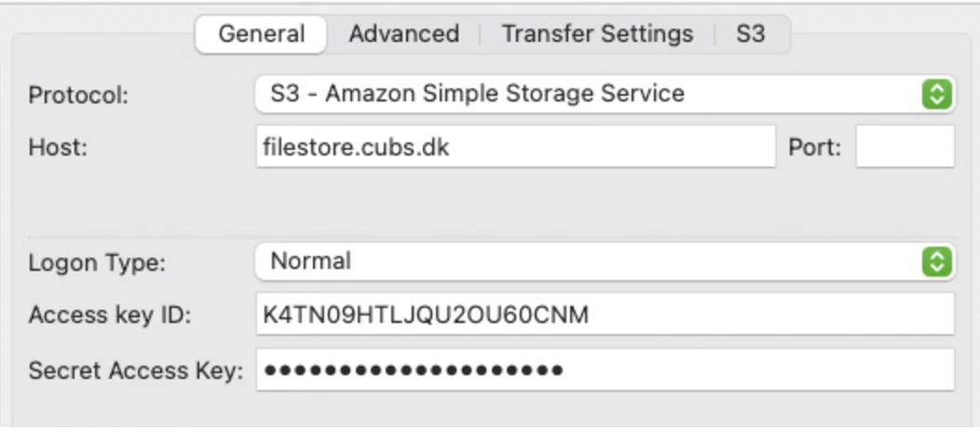Screen dimensions: 980x430
Task: Click into the Access key ID field
Action: tap(605, 315)
